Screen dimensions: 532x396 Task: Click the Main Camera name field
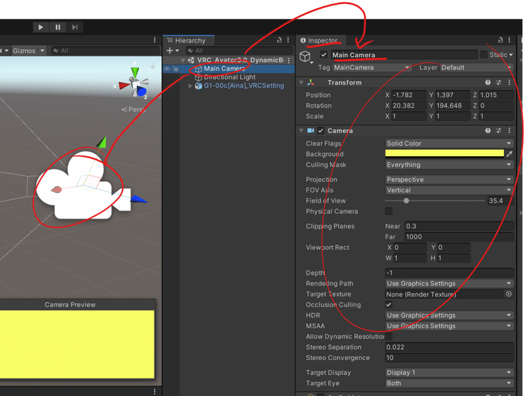click(404, 55)
